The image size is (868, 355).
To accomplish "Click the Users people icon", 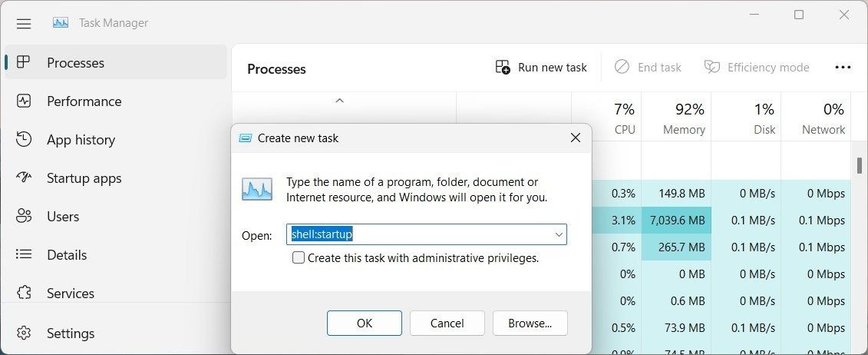I will (x=23, y=216).
